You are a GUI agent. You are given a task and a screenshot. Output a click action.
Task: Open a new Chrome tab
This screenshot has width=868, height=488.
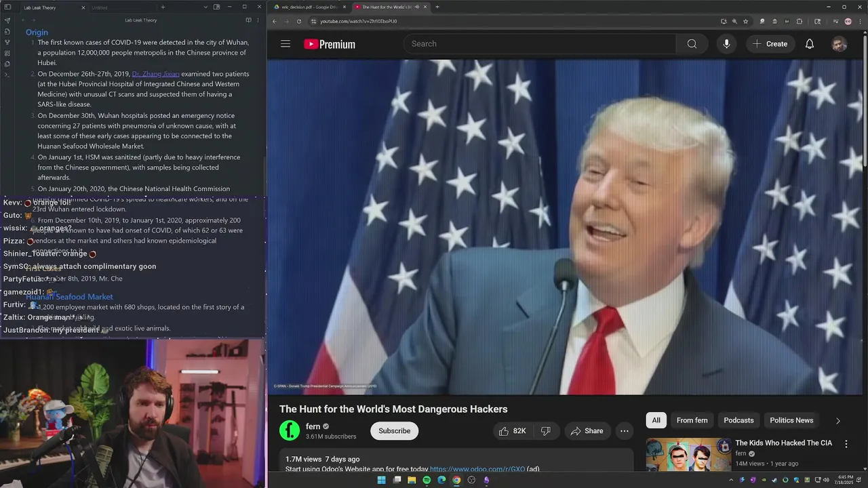click(437, 7)
